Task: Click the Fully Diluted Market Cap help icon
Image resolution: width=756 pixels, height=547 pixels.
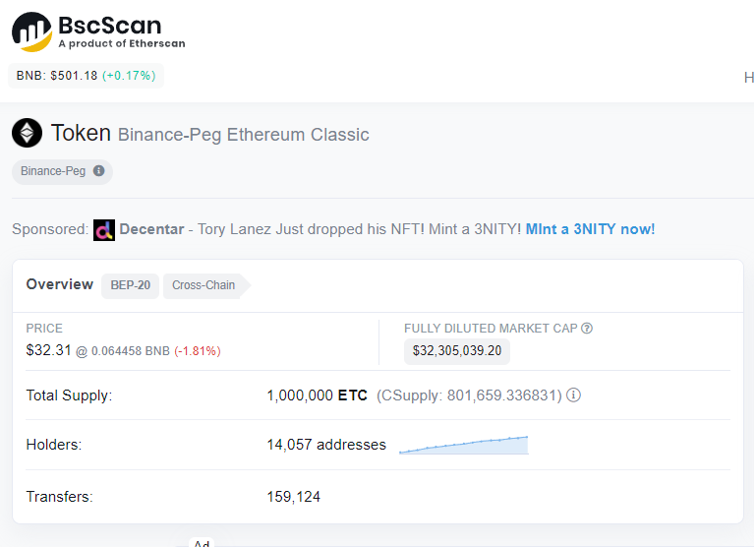Action: [587, 329]
